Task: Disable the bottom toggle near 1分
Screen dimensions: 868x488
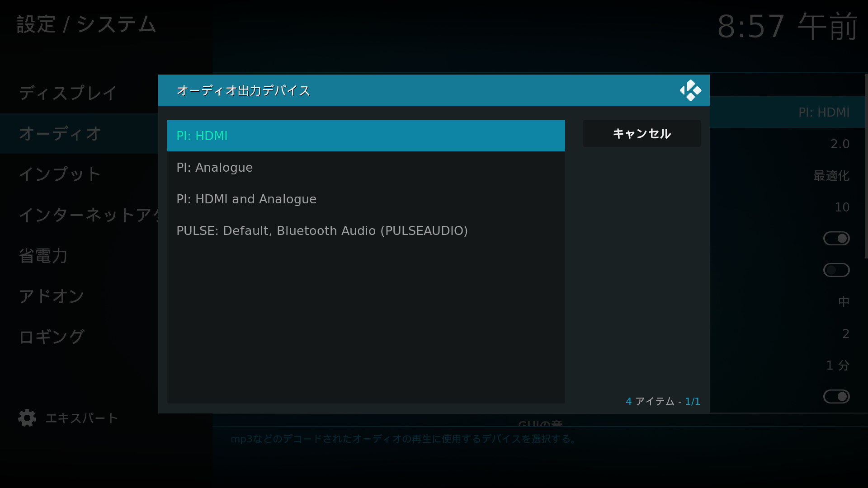Action: 837,396
